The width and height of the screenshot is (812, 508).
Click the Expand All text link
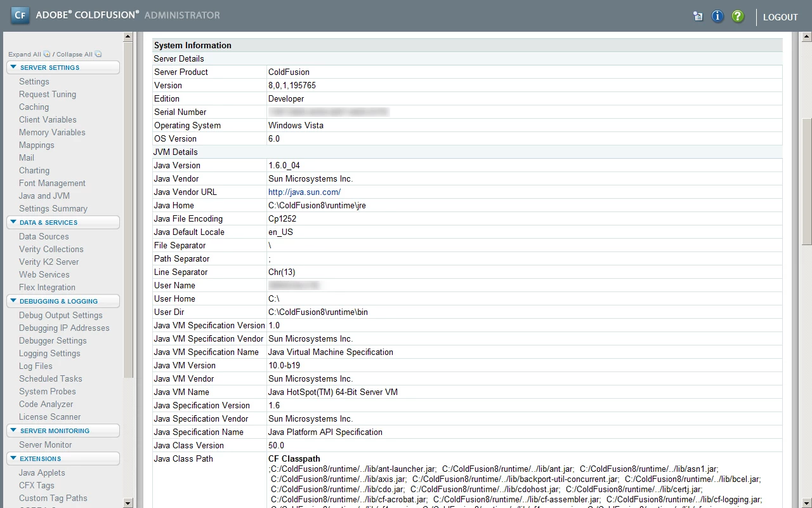pos(25,55)
